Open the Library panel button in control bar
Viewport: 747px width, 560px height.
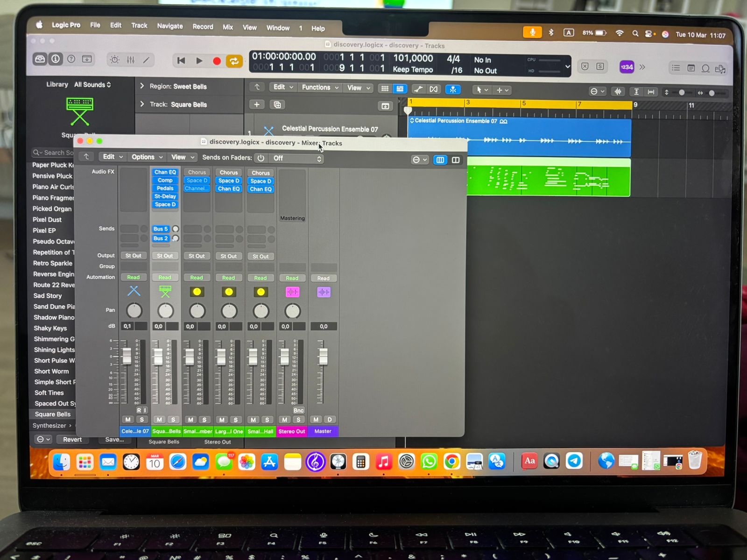pos(40,59)
